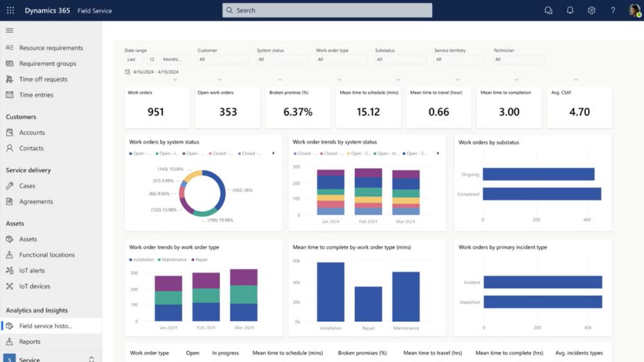This screenshot has height=362, width=644.
Task: Click inside the Search bar
Action: click(326, 10)
